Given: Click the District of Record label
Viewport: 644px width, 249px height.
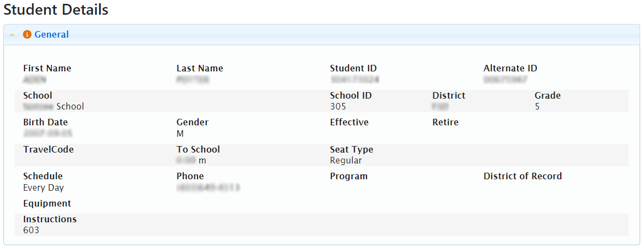Looking at the screenshot, I should (523, 177).
